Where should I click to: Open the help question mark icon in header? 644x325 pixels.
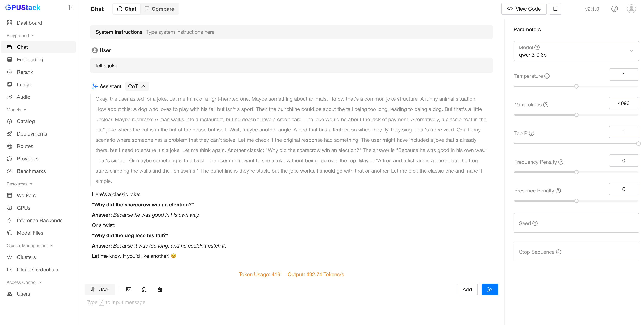(x=614, y=9)
